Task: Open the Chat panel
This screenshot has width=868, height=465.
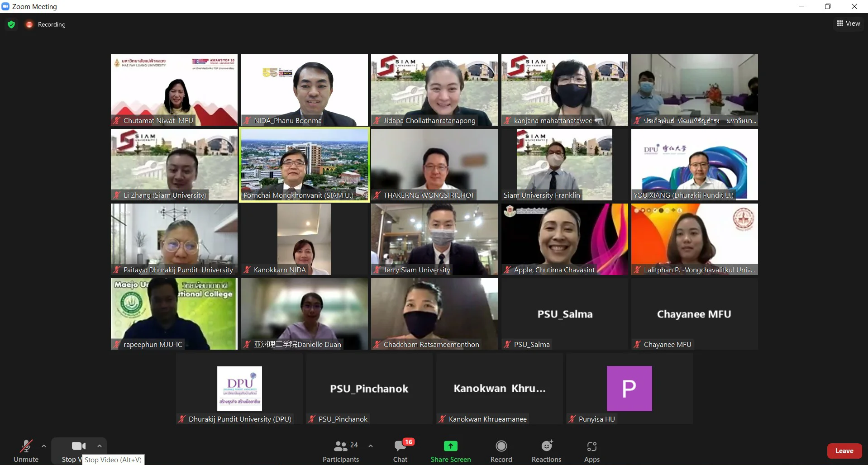Action: point(400,451)
